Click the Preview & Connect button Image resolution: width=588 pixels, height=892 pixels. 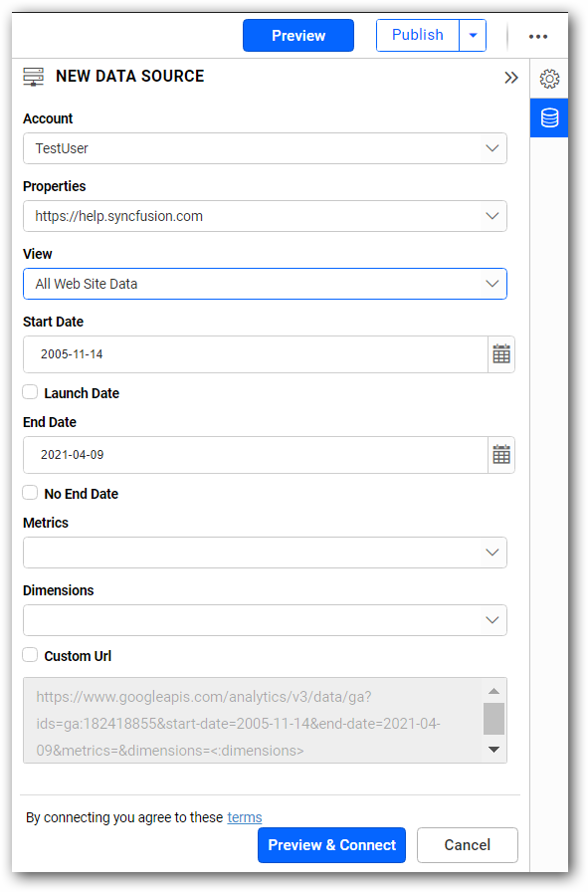click(x=331, y=844)
